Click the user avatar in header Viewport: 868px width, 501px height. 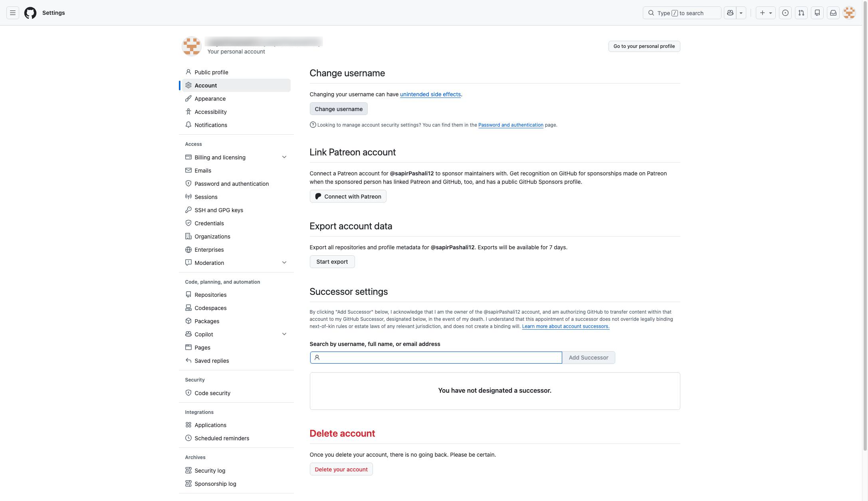849,13
